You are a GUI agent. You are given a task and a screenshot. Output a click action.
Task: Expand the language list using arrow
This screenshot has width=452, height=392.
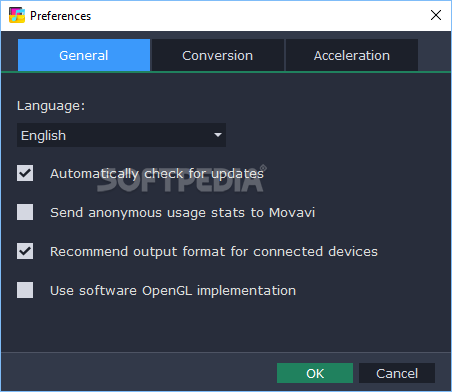pyautogui.click(x=218, y=135)
